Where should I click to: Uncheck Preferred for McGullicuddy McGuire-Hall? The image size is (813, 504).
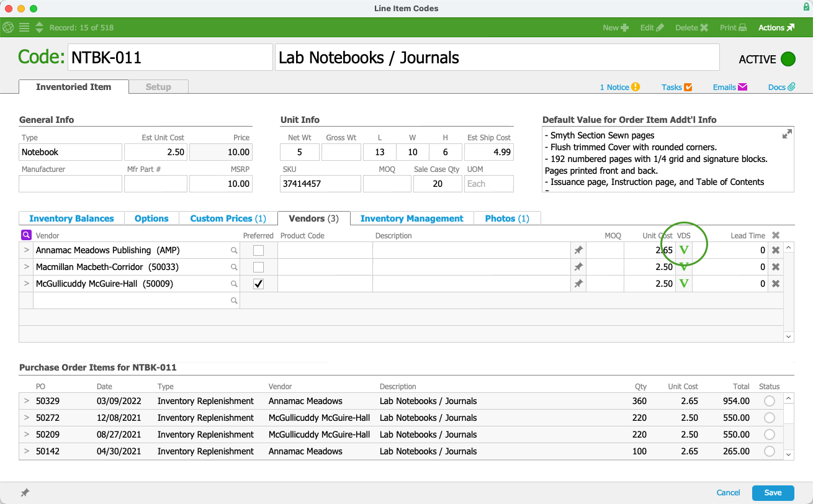[258, 284]
